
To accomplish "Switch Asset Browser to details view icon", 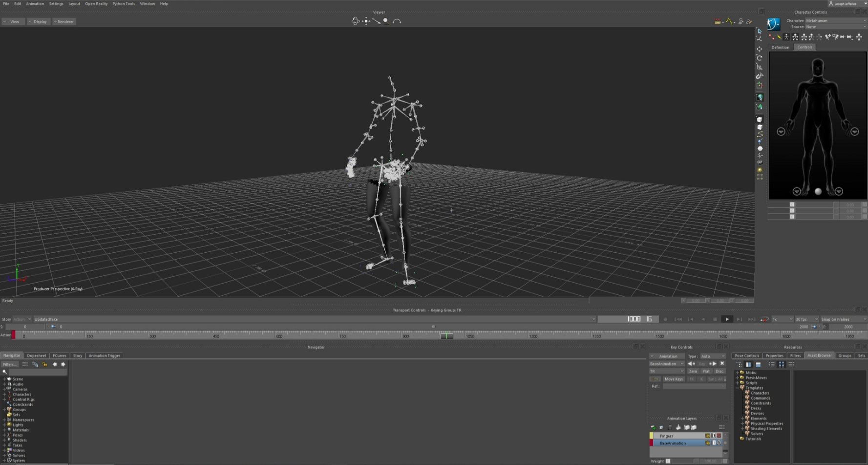I will [791, 364].
